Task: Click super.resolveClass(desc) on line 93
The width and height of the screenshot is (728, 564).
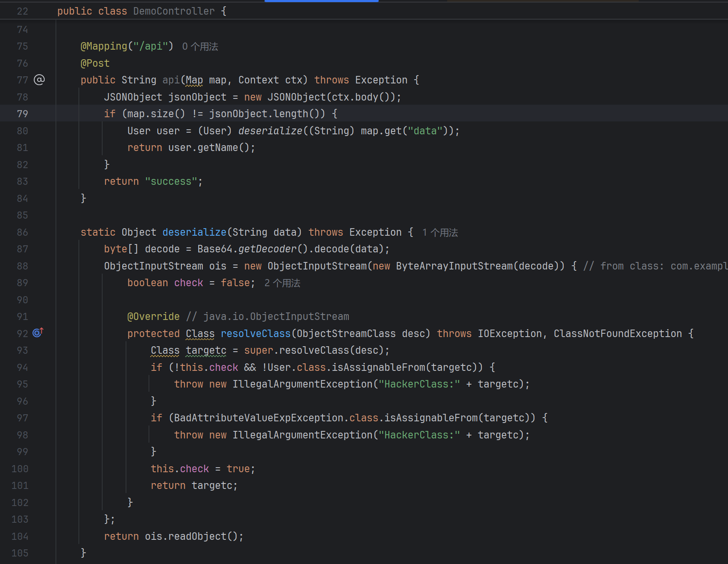Action: pos(314,350)
